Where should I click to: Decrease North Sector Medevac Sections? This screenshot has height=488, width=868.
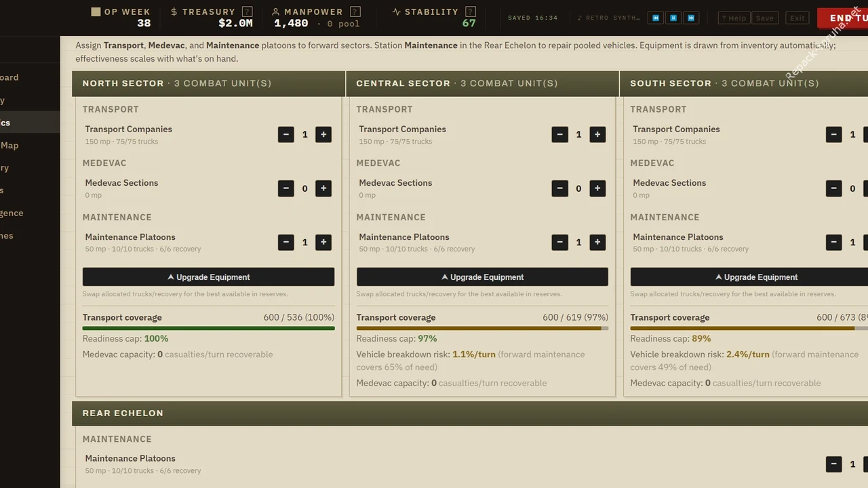(286, 188)
